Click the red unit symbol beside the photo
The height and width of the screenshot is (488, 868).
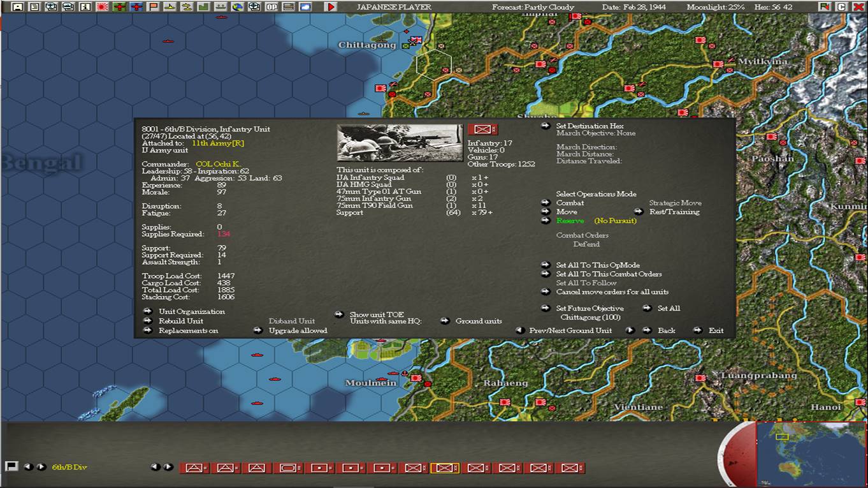(482, 129)
